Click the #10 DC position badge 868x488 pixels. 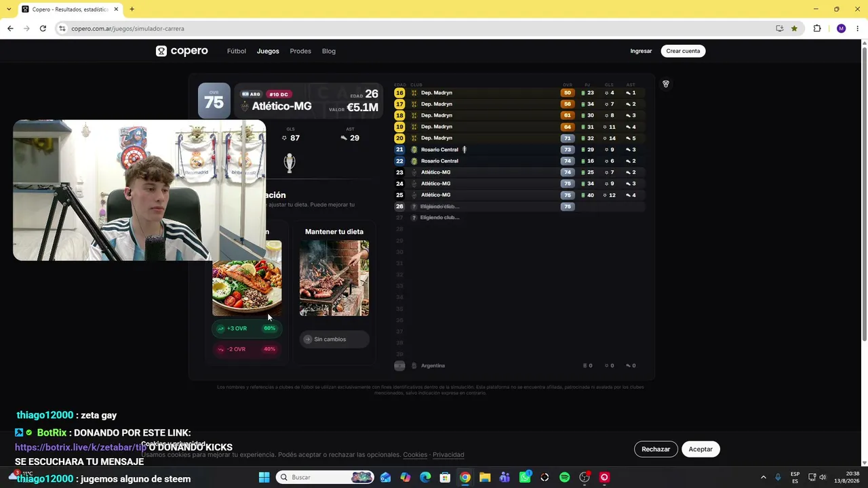pyautogui.click(x=279, y=94)
